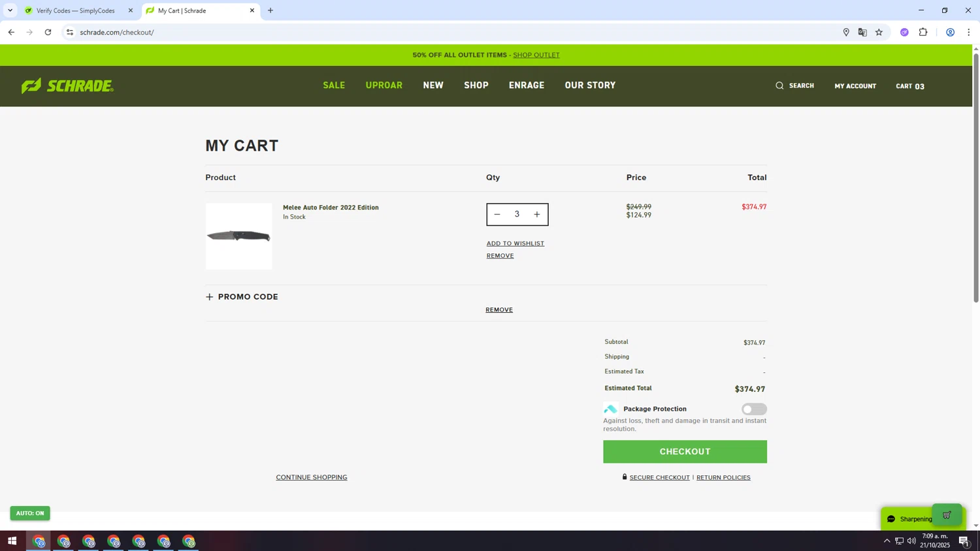Reload the current page
980x551 pixels.
coord(48,32)
